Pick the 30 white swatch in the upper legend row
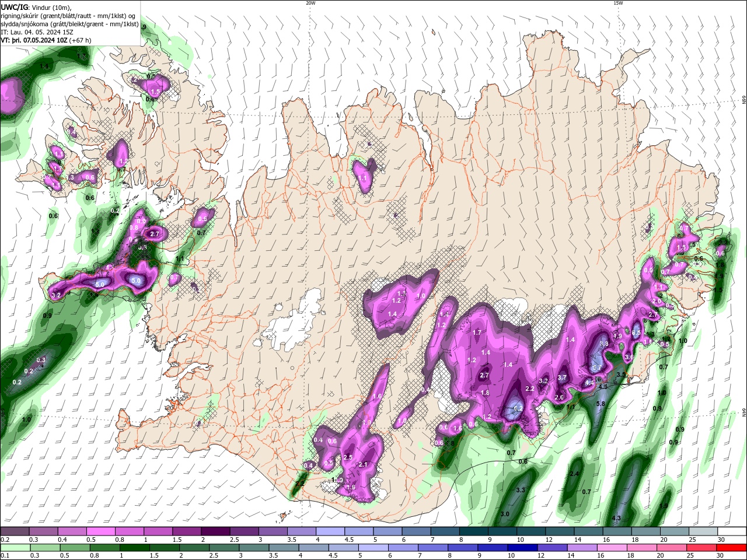The width and height of the screenshot is (747, 560). pyautogui.click(x=732, y=531)
